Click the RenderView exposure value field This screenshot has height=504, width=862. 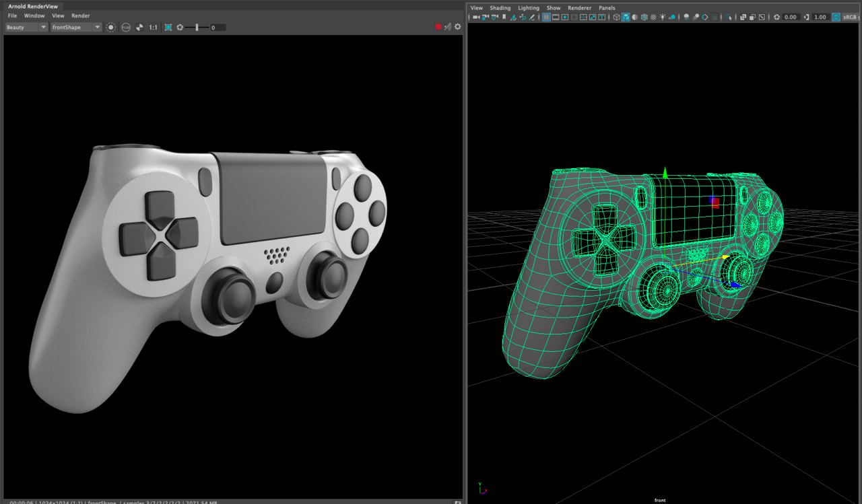point(218,27)
